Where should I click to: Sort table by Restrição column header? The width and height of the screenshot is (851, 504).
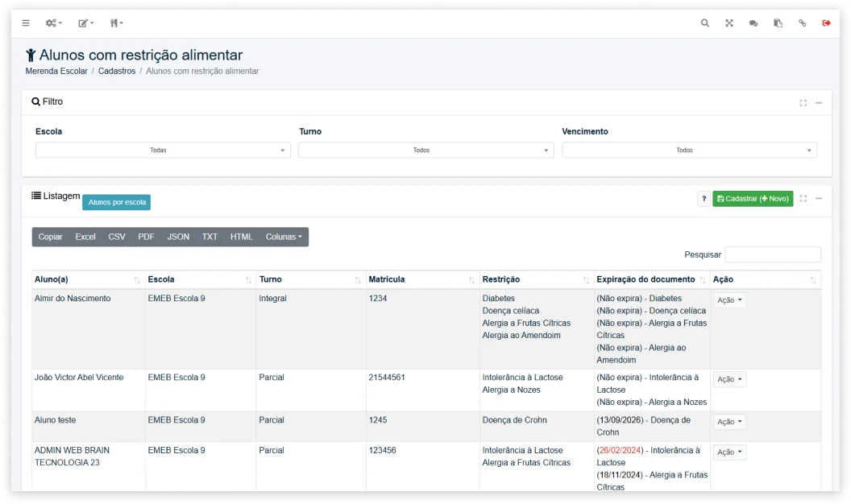[x=536, y=279]
